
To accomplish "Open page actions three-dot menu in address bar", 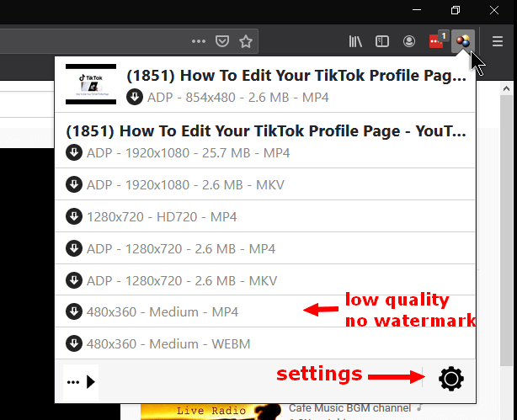I will (x=199, y=41).
